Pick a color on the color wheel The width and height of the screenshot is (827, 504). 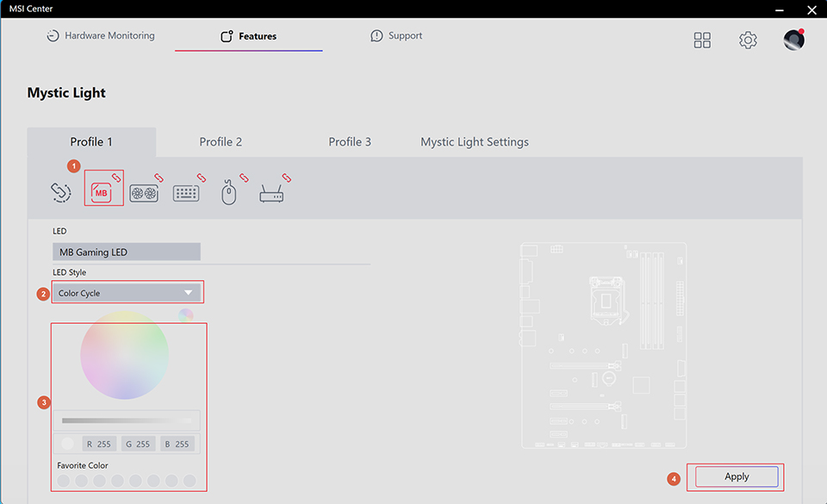point(124,355)
